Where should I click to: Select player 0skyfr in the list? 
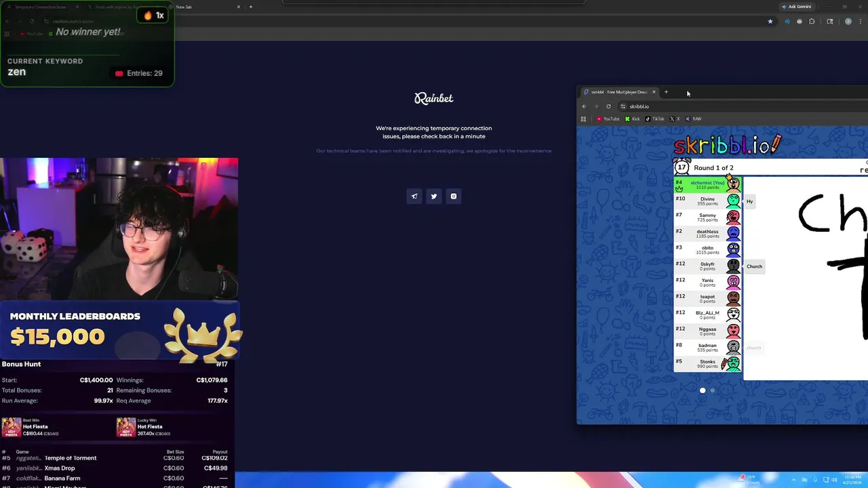pyautogui.click(x=707, y=266)
